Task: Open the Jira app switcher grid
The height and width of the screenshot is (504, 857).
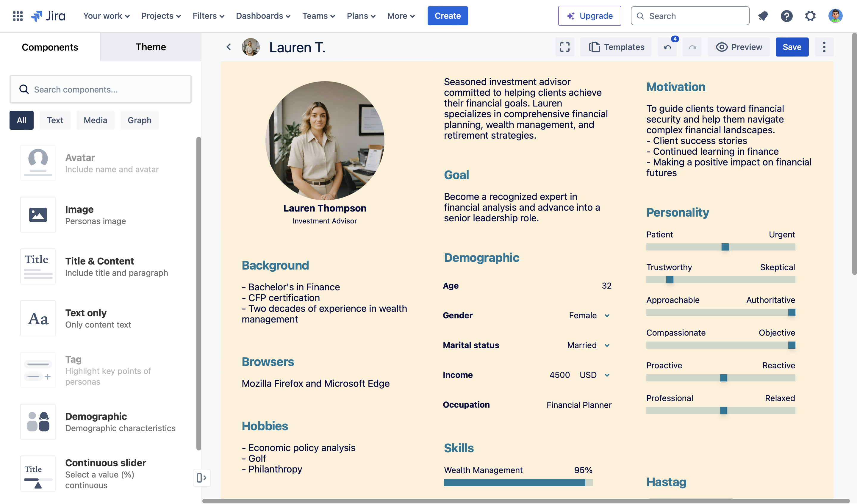Action: [18, 16]
